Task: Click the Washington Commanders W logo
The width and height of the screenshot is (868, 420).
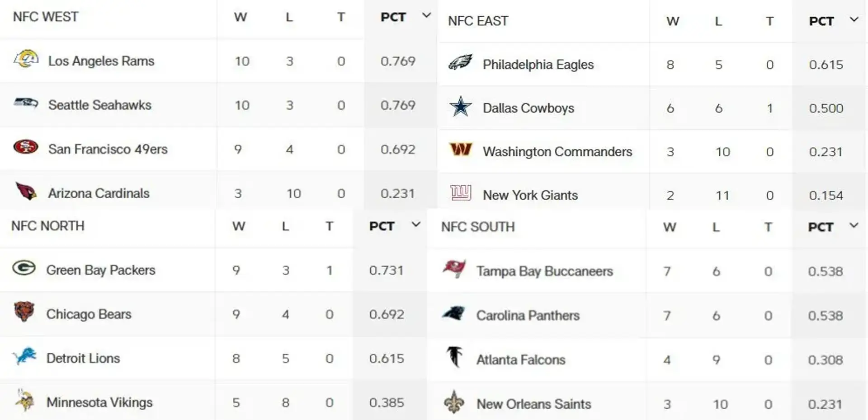Action: click(461, 149)
